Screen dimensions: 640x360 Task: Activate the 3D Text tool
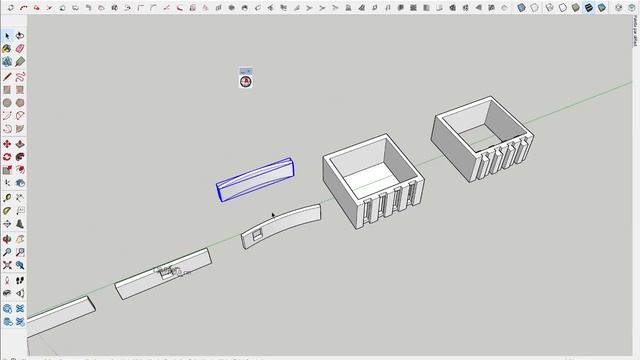pos(20,224)
